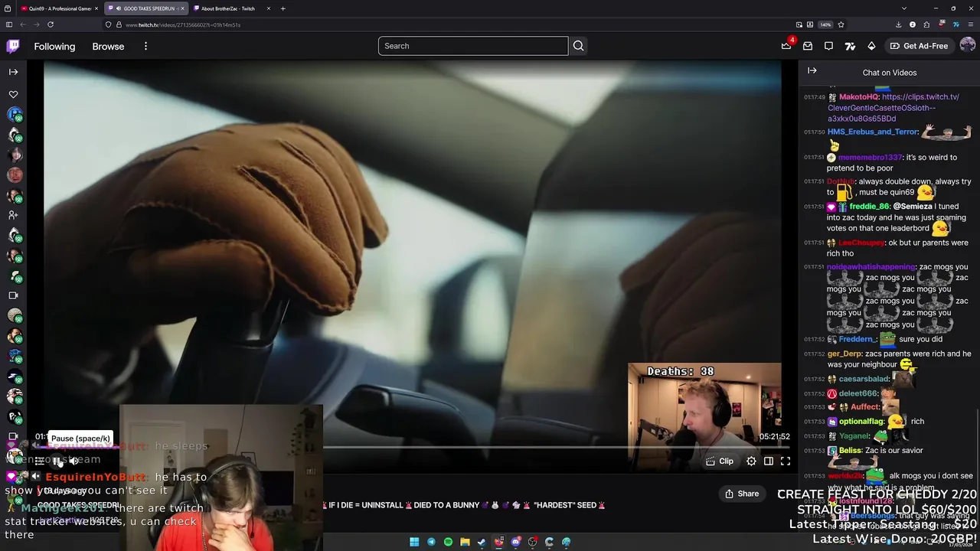Bookmark page with star icon
The image size is (980, 551).
pyautogui.click(x=841, y=24)
